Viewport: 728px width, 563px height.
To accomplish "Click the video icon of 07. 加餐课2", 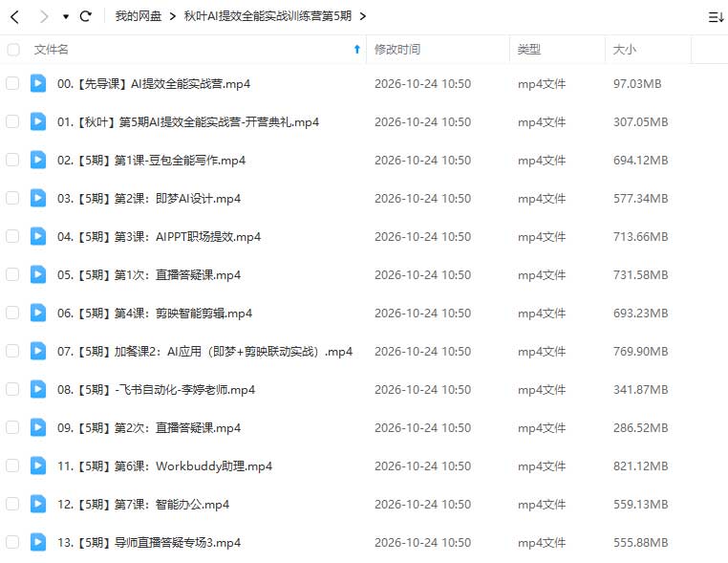I will [x=38, y=351].
